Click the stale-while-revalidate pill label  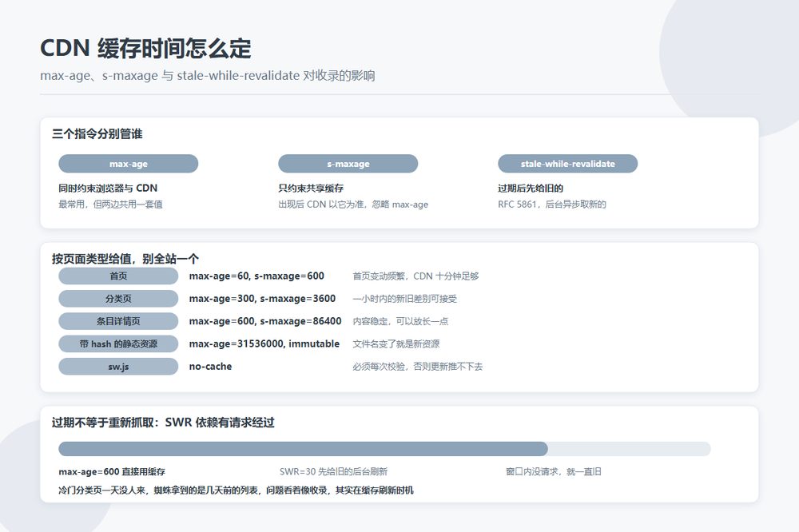pyautogui.click(x=567, y=164)
